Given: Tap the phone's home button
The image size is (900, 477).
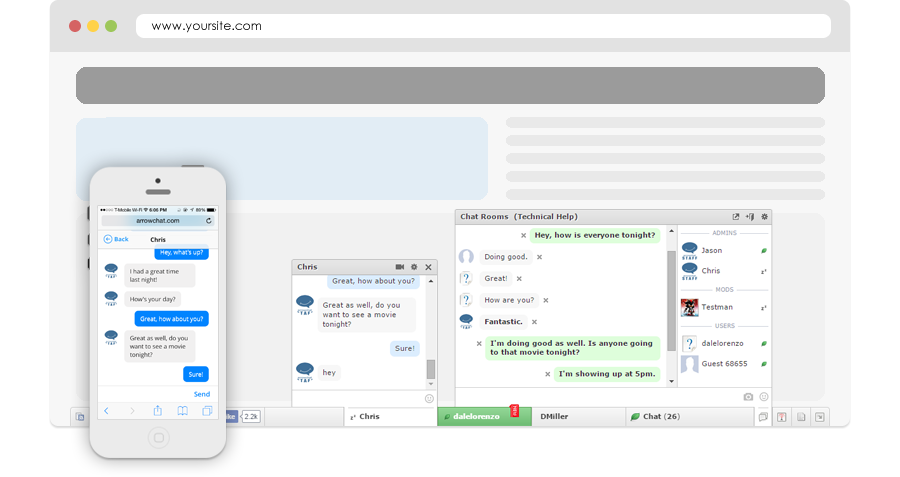Looking at the screenshot, I should [x=158, y=438].
